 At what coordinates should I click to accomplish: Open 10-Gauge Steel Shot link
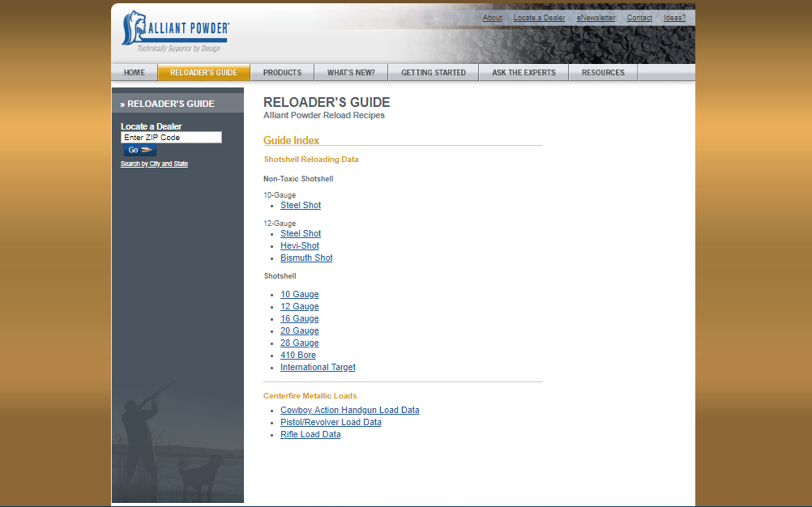(301, 206)
